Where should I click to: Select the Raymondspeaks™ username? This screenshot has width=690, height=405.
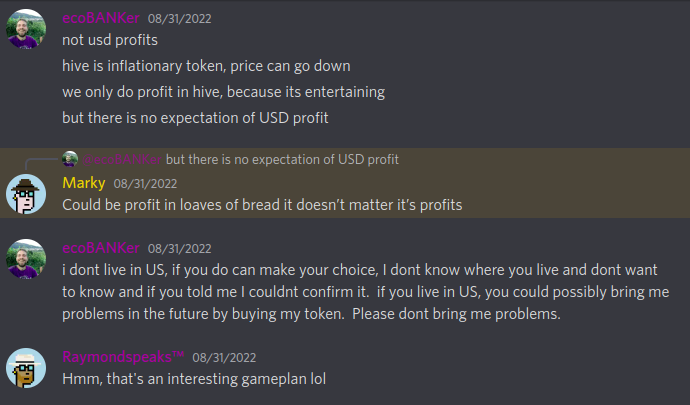(123, 357)
